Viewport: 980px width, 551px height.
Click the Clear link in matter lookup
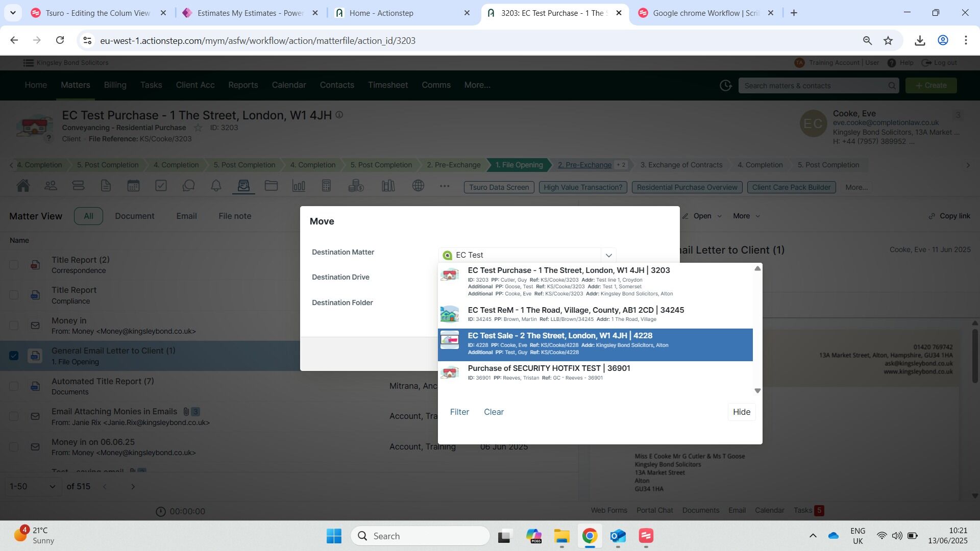[494, 412]
